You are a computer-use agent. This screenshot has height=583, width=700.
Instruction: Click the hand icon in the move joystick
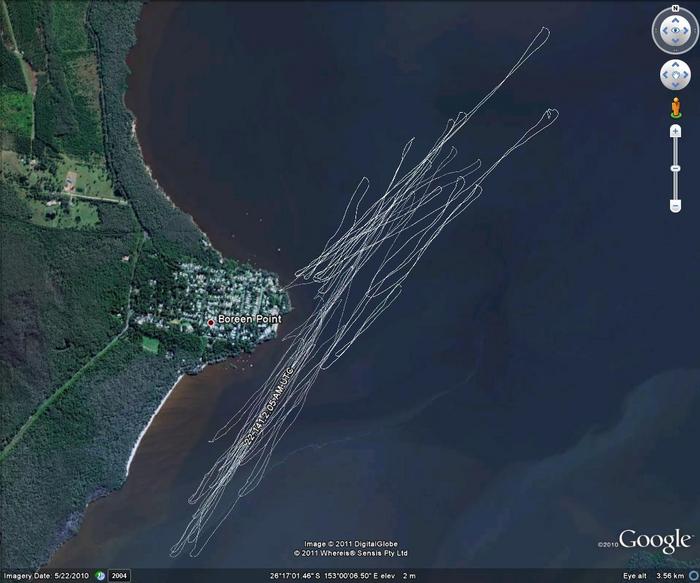click(675, 75)
